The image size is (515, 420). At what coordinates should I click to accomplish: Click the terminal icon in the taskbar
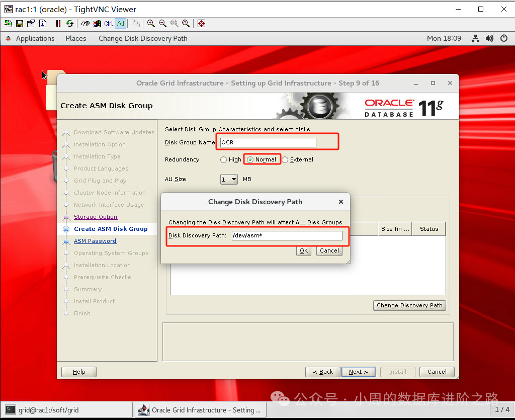pyautogui.click(x=11, y=410)
